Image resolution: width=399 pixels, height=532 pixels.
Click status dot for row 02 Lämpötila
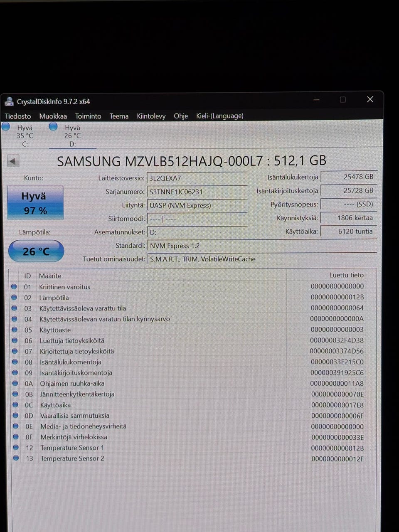(14, 297)
